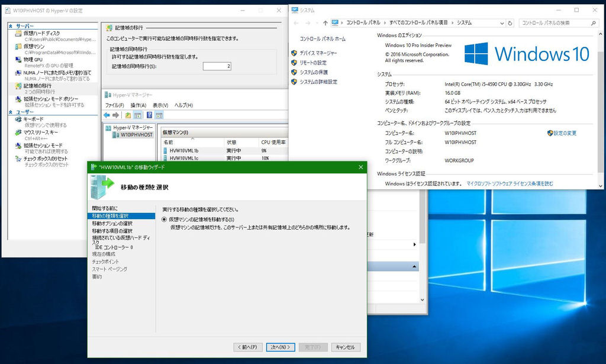Go to 移動オプションの選択 wizard step
606x364 pixels.
[x=112, y=224]
